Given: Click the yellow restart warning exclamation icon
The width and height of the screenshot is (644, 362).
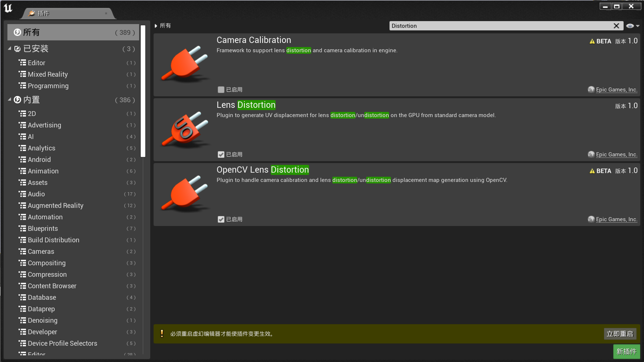Looking at the screenshot, I should coord(162,333).
